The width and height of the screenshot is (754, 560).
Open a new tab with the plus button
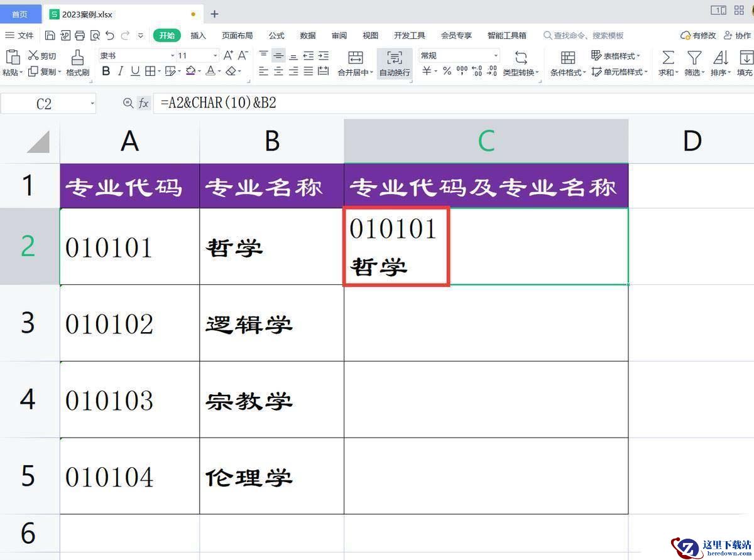[x=214, y=14]
